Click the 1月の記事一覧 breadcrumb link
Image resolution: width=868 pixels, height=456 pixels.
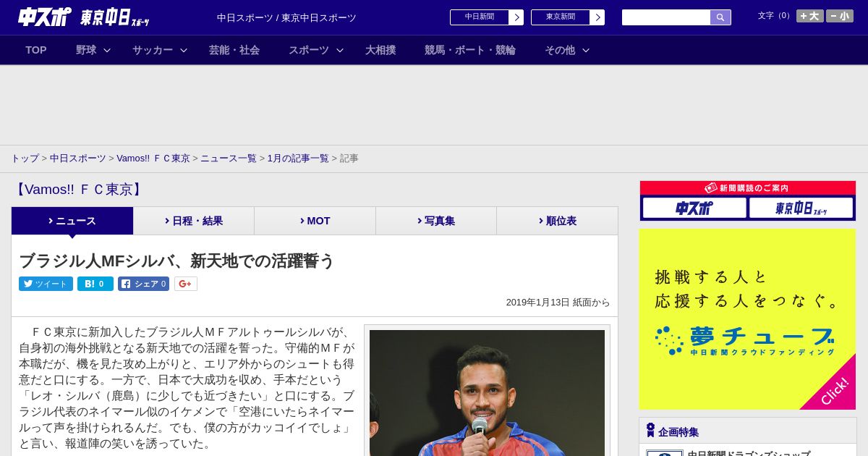[298, 159]
